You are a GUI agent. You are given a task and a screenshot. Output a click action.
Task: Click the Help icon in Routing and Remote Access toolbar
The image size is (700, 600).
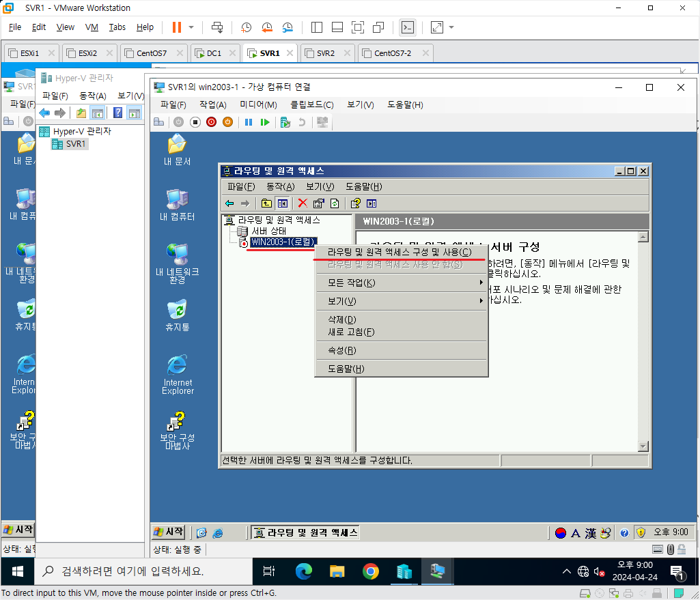click(355, 203)
